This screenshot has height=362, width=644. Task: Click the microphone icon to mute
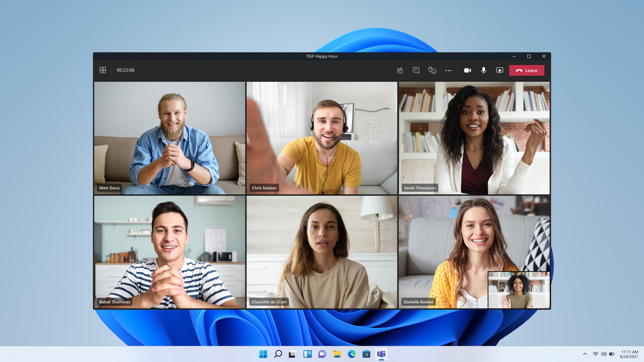point(484,70)
